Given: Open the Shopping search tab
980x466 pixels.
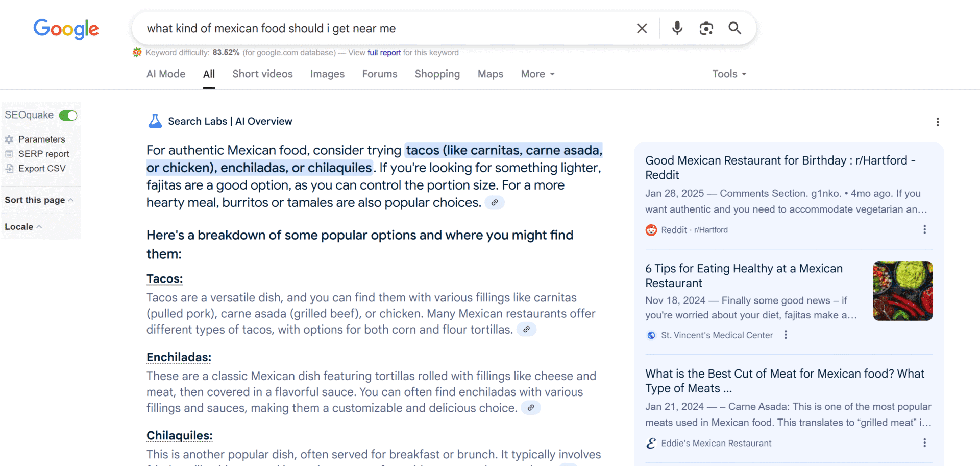Looking at the screenshot, I should click(x=437, y=74).
